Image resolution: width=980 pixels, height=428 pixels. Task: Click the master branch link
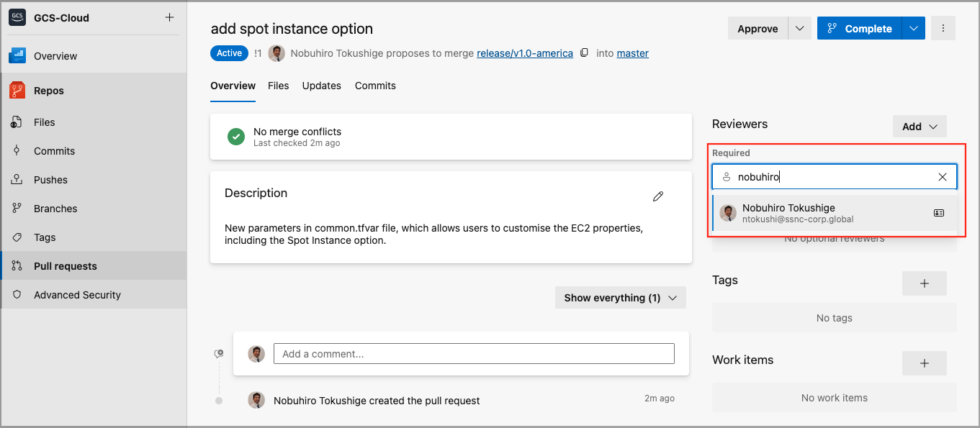(x=632, y=53)
